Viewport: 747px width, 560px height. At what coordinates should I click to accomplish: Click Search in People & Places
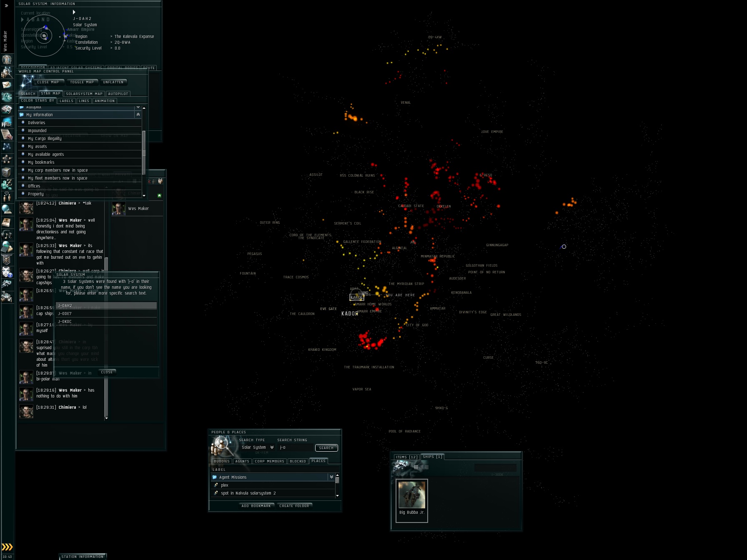coord(326,448)
